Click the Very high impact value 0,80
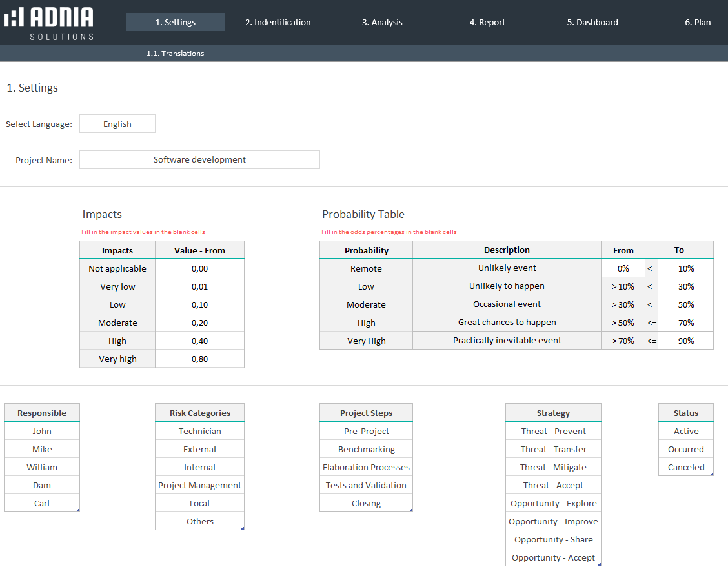This screenshot has width=728, height=576. [x=199, y=359]
